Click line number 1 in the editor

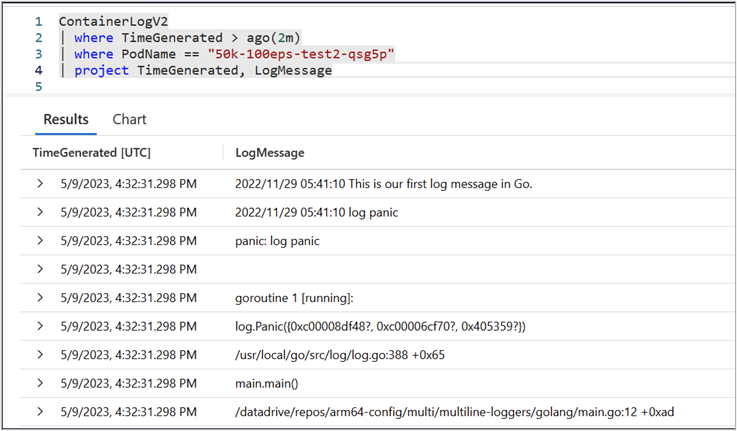39,22
